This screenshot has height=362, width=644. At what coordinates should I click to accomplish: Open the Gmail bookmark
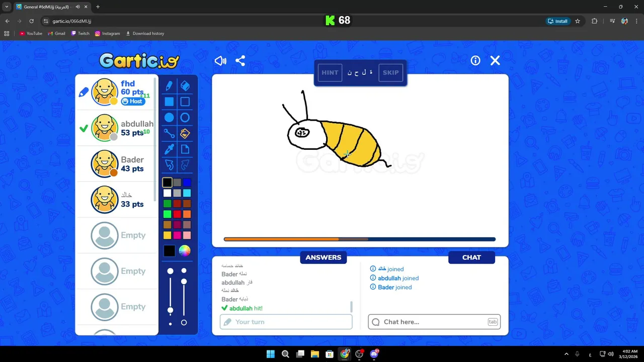tap(56, 34)
